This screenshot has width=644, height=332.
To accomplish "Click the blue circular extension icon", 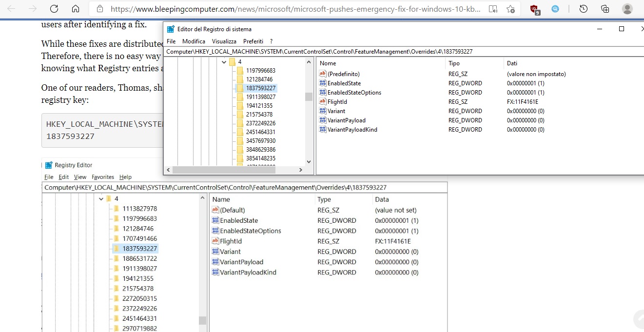I will (x=555, y=9).
